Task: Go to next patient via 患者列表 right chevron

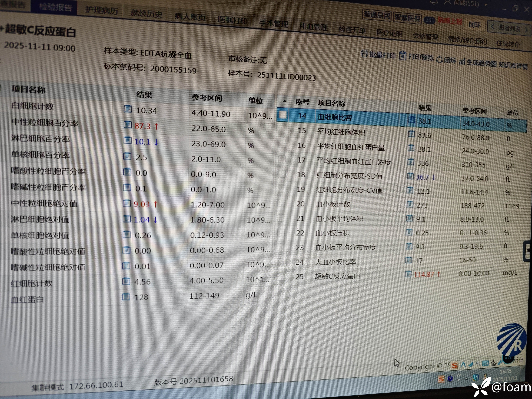Action: (x=526, y=30)
